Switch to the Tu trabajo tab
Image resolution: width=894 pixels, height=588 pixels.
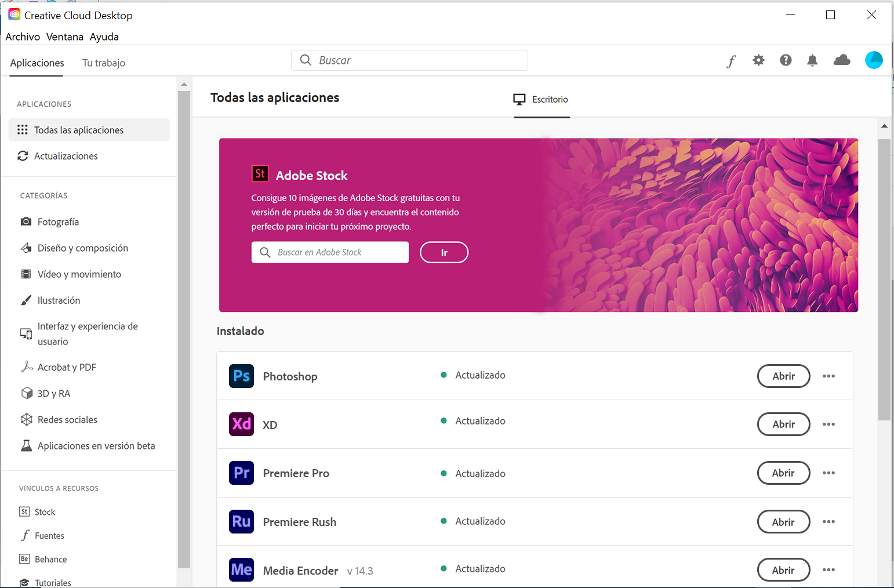(103, 63)
